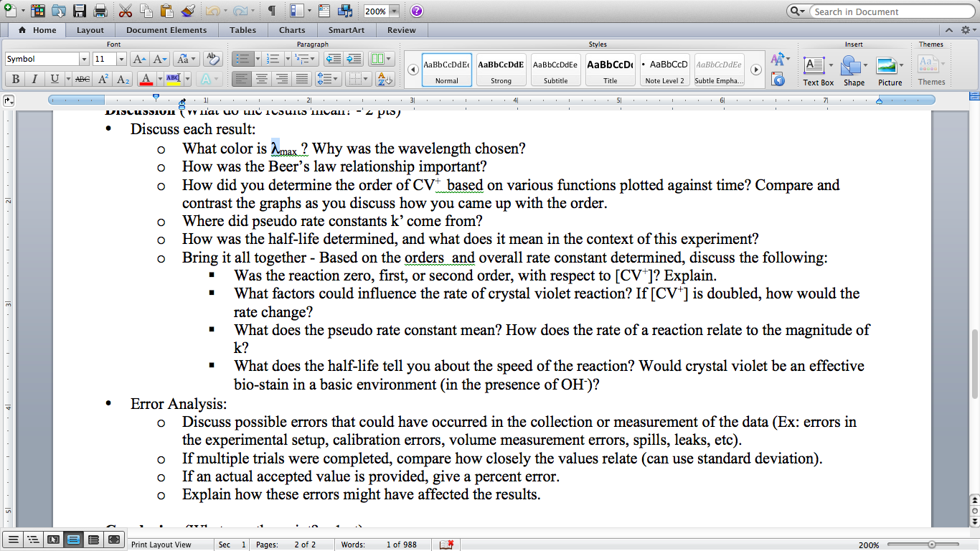Adjust the zoom slider in the status bar

click(931, 545)
